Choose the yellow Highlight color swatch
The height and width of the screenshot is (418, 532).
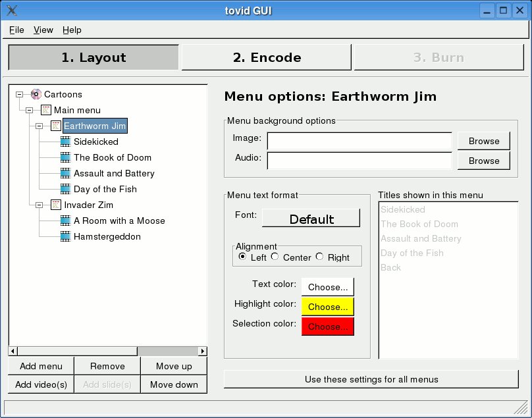(x=328, y=307)
